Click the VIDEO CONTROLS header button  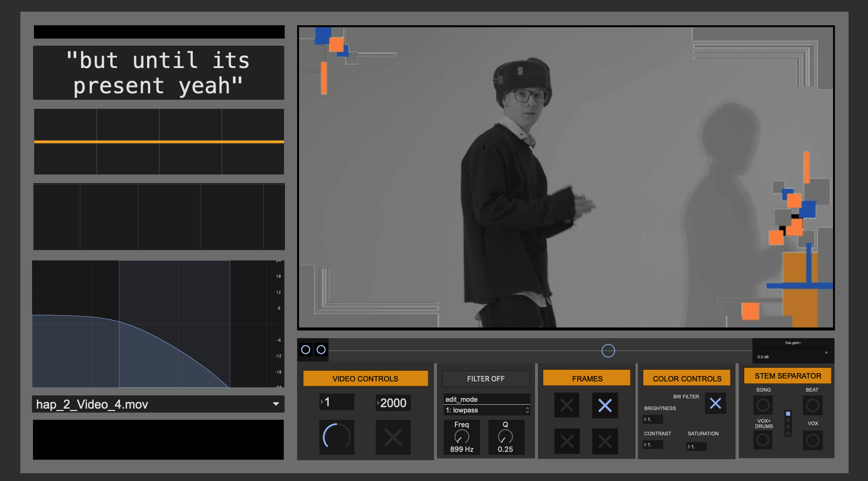point(365,378)
